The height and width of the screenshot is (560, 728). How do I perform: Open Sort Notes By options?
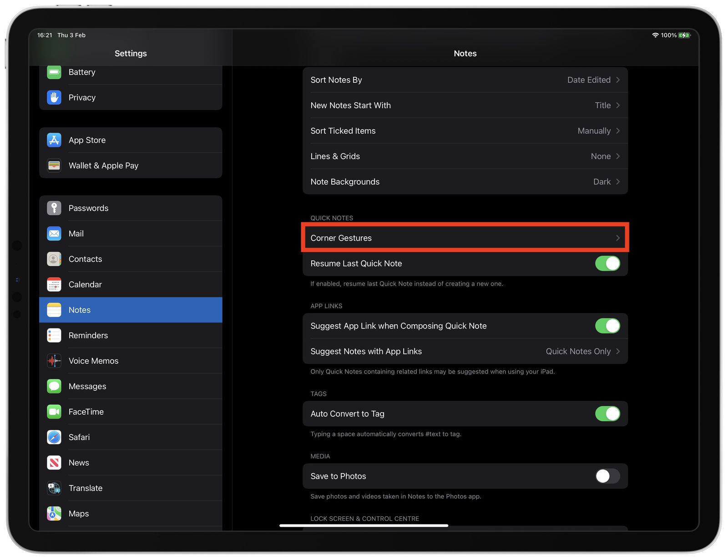(x=465, y=80)
